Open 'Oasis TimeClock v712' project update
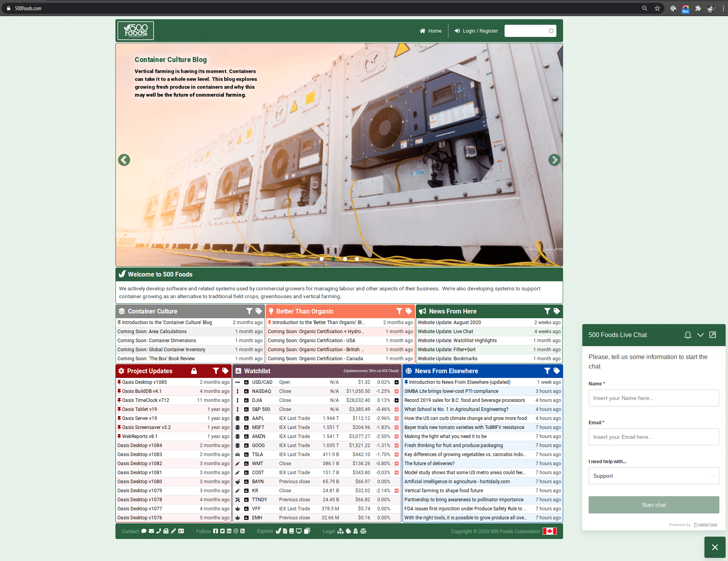 [146, 400]
